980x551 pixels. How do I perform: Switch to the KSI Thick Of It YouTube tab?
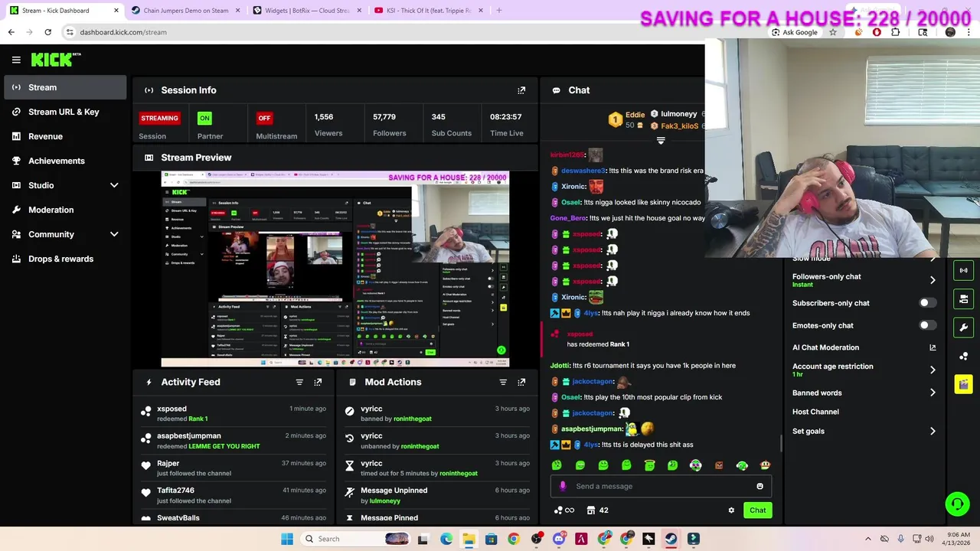429,11
